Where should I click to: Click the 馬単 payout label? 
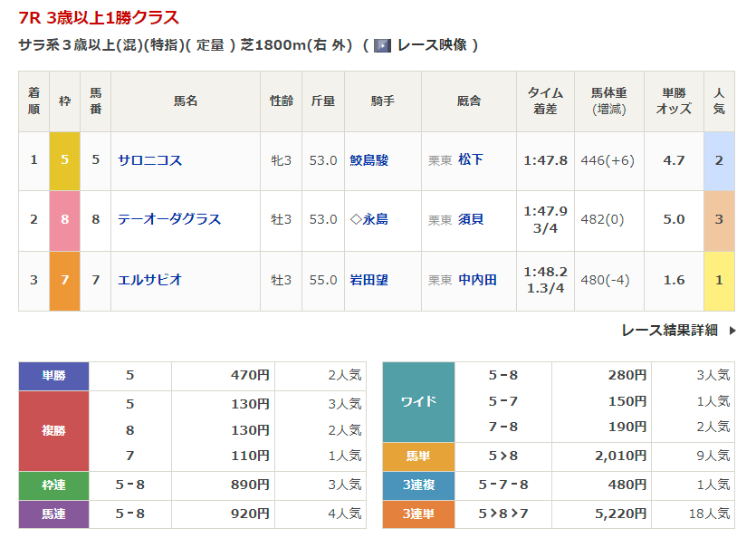tap(417, 457)
